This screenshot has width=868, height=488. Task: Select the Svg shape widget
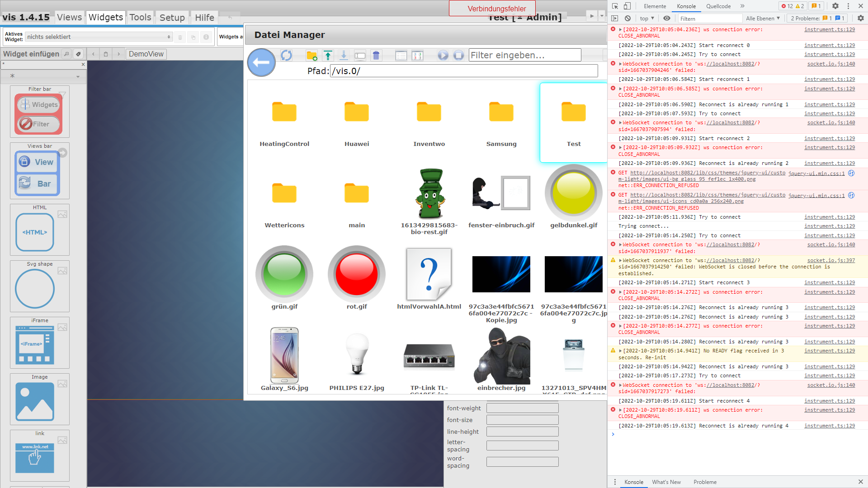[x=40, y=286]
